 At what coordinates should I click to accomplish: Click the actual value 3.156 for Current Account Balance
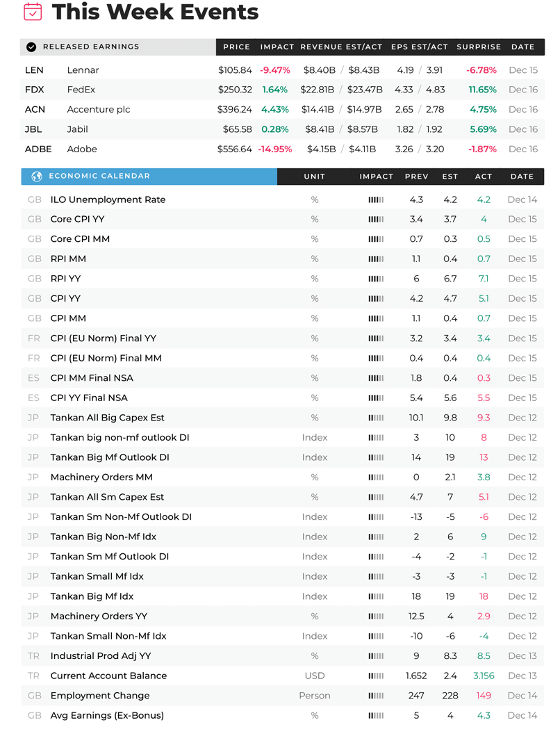(x=484, y=676)
